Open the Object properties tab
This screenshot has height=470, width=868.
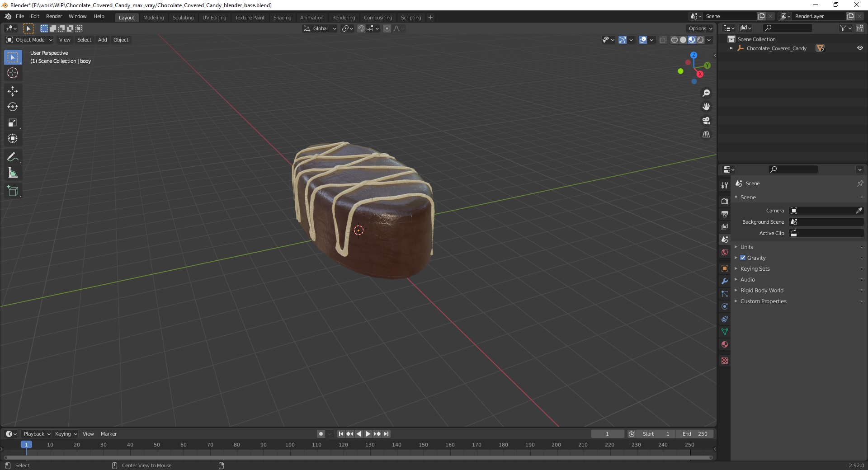tap(725, 268)
